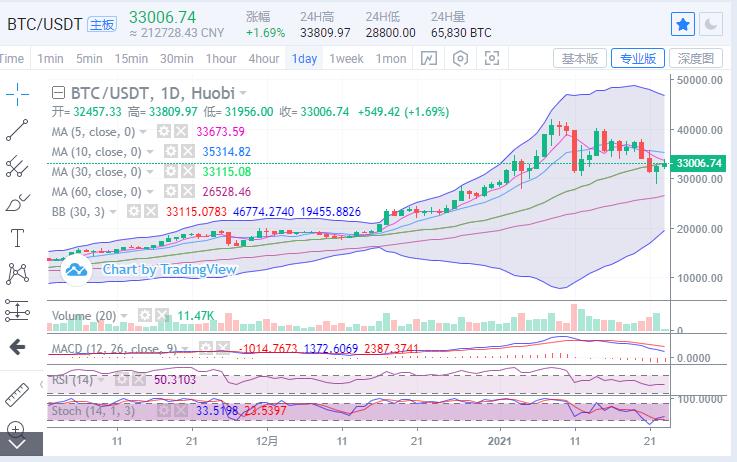Switch to 基本版 basic chart version
The width and height of the screenshot is (737, 462).
pos(580,59)
